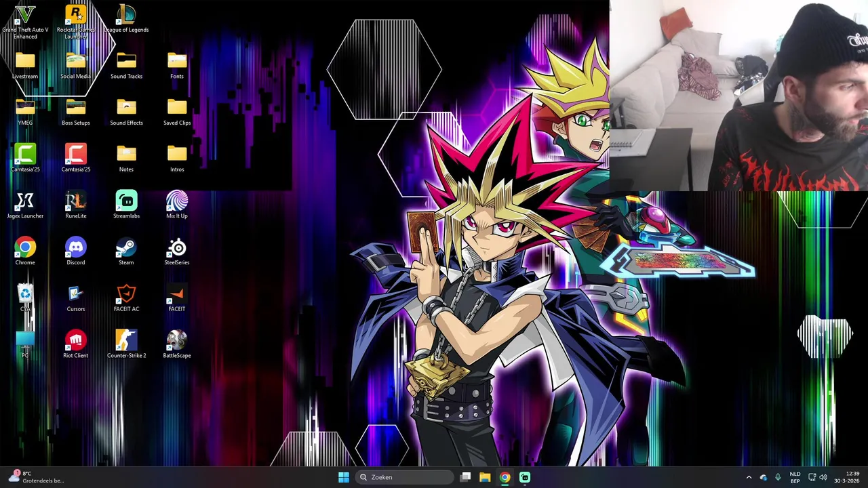This screenshot has height=488, width=868.
Task: Select the FACEIT desktop icon
Action: (177, 298)
